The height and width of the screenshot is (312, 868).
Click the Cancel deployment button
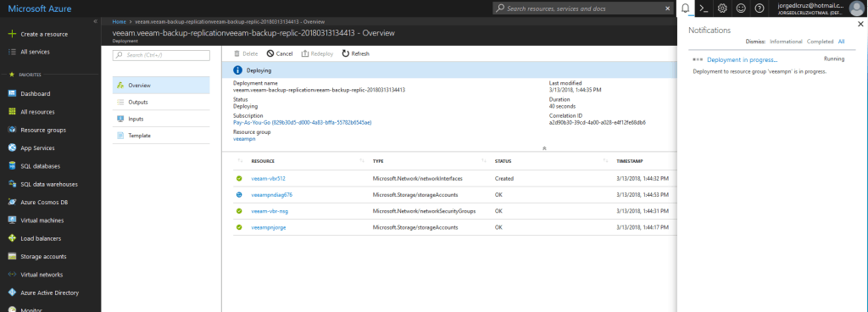[x=280, y=53]
